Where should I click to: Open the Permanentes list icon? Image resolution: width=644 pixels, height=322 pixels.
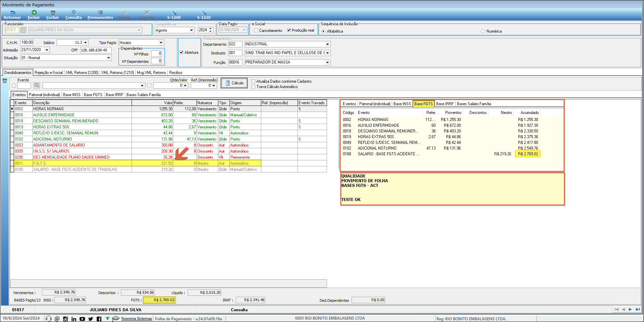pyautogui.click(x=100, y=13)
